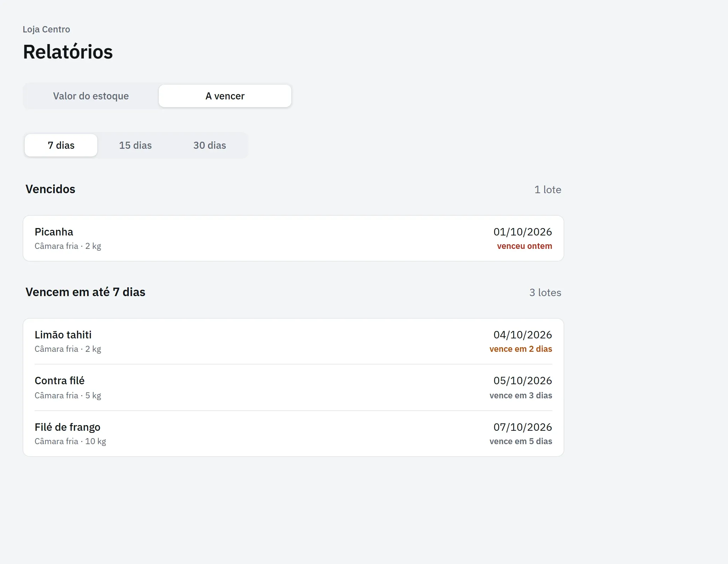Open the Contra filé lot row

[293, 387]
